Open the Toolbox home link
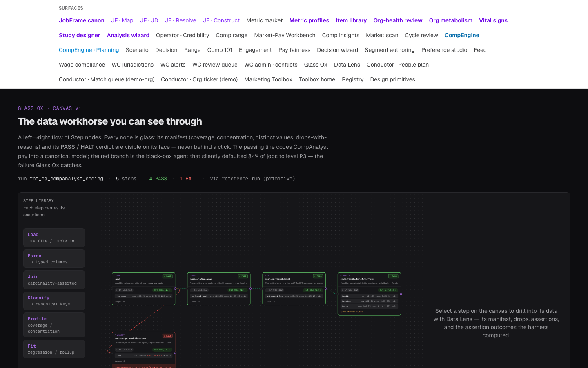Viewport: 588px width, 368px height. [x=317, y=79]
